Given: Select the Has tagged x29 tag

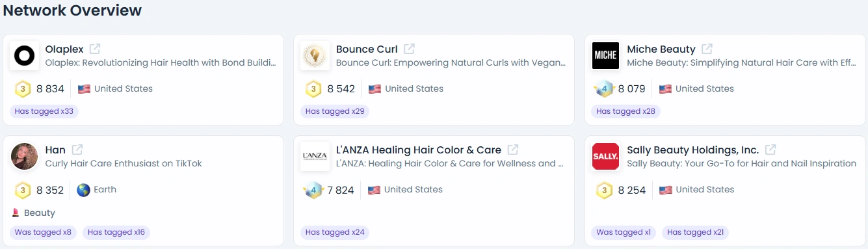Looking at the screenshot, I should [335, 111].
